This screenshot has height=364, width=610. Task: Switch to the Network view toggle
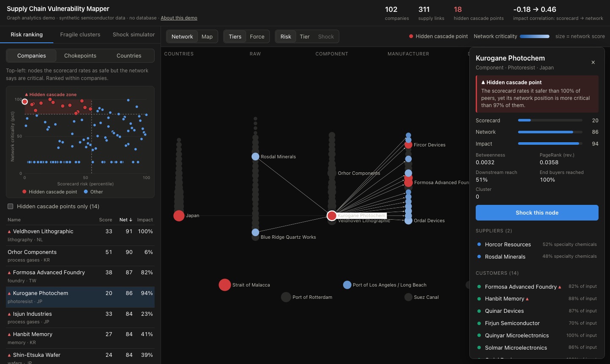point(182,36)
